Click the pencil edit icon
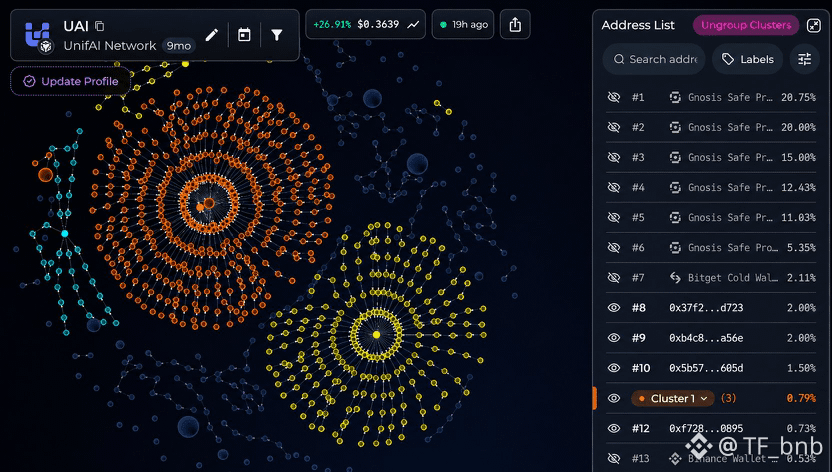This screenshot has width=832, height=472. pyautogui.click(x=211, y=35)
